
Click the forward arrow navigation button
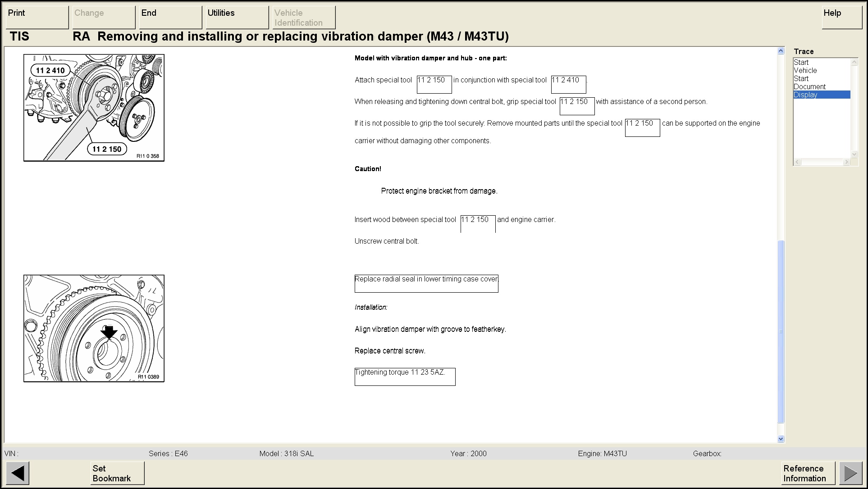tap(850, 473)
